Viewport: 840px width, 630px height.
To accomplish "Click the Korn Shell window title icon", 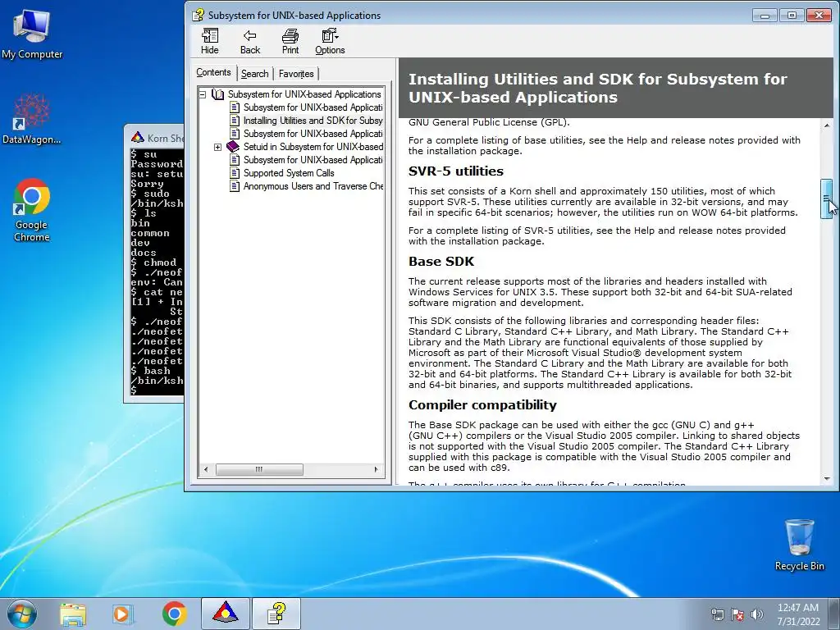I will click(x=138, y=138).
